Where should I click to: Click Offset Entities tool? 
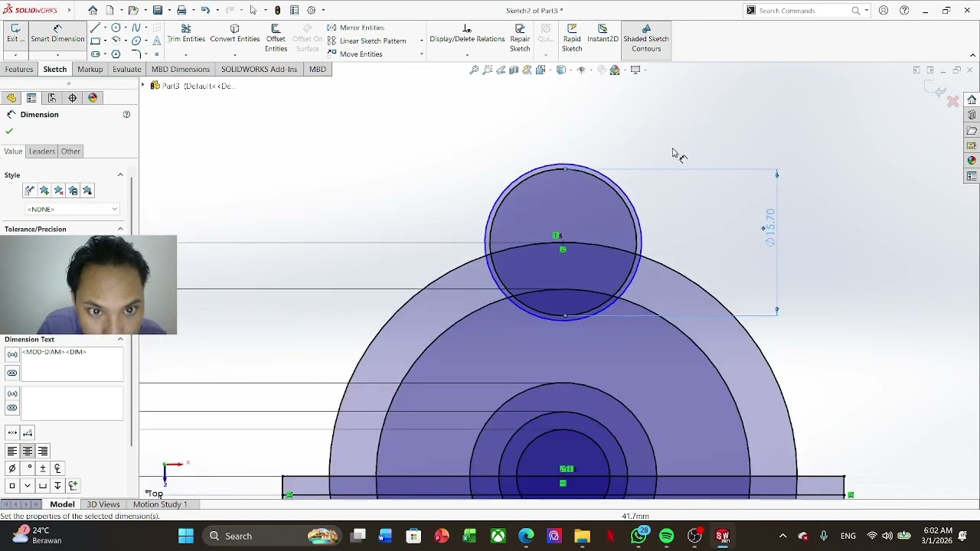[x=276, y=38]
